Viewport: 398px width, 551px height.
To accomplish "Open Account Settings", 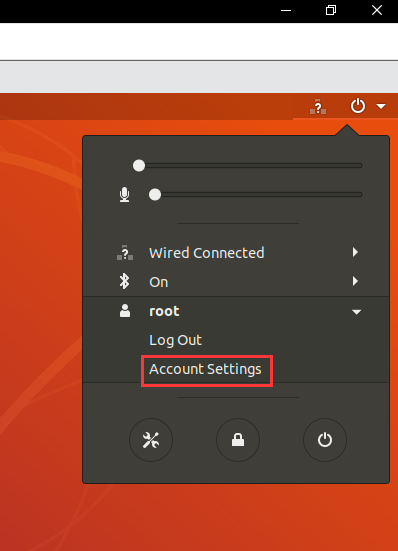I will 205,369.
